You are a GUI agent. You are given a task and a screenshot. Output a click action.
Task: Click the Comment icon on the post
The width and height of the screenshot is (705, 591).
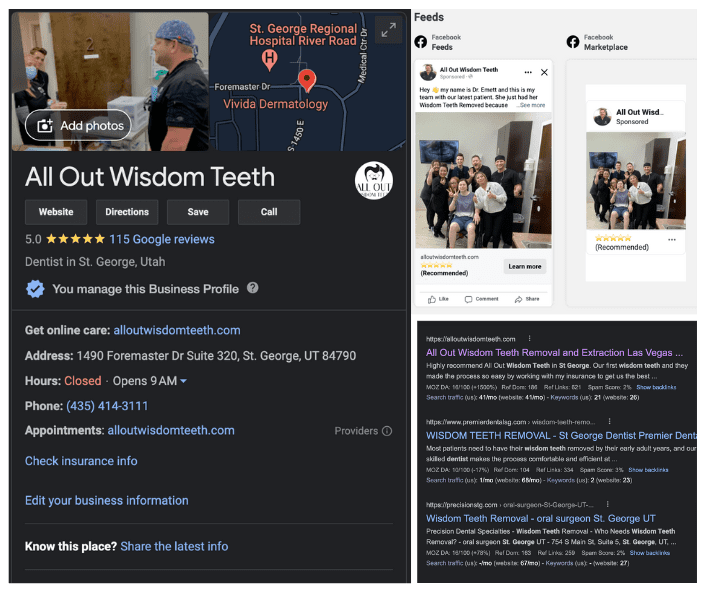pyautogui.click(x=469, y=299)
